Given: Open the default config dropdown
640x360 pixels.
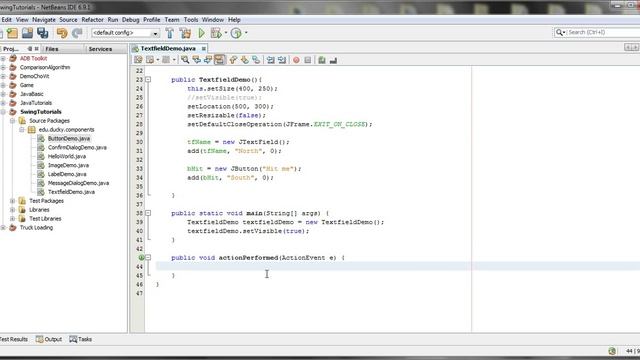Looking at the screenshot, I should (155, 33).
